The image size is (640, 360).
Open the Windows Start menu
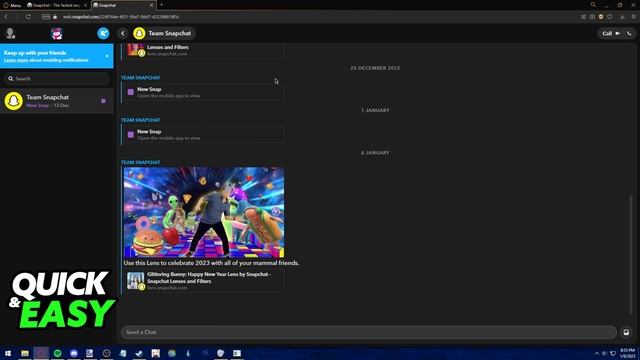pyautogui.click(x=8, y=353)
